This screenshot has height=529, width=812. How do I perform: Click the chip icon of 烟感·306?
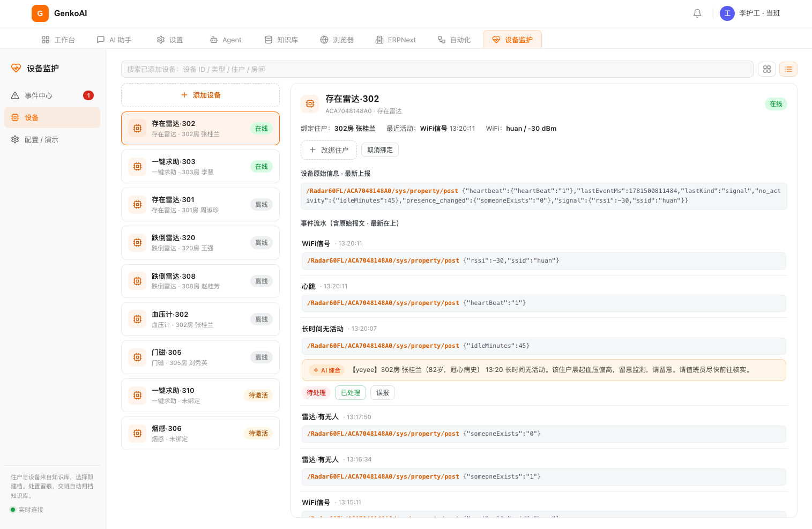[137, 433]
